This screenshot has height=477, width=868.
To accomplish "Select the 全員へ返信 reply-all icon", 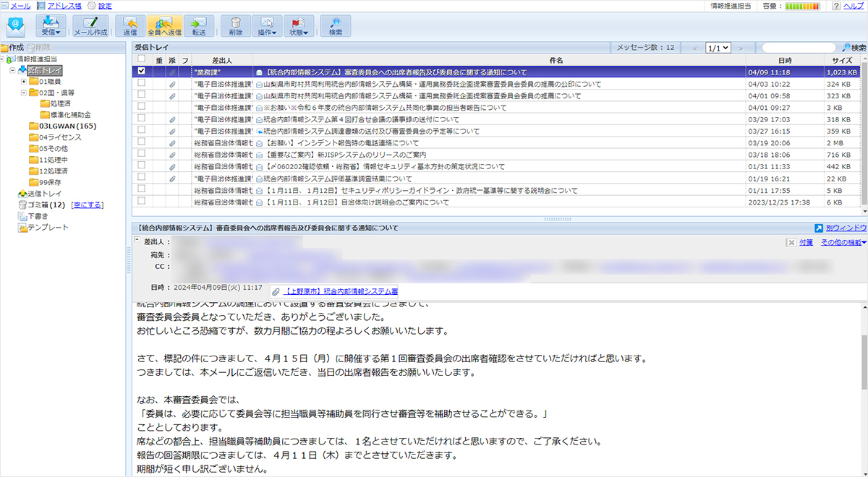I will 163,26.
